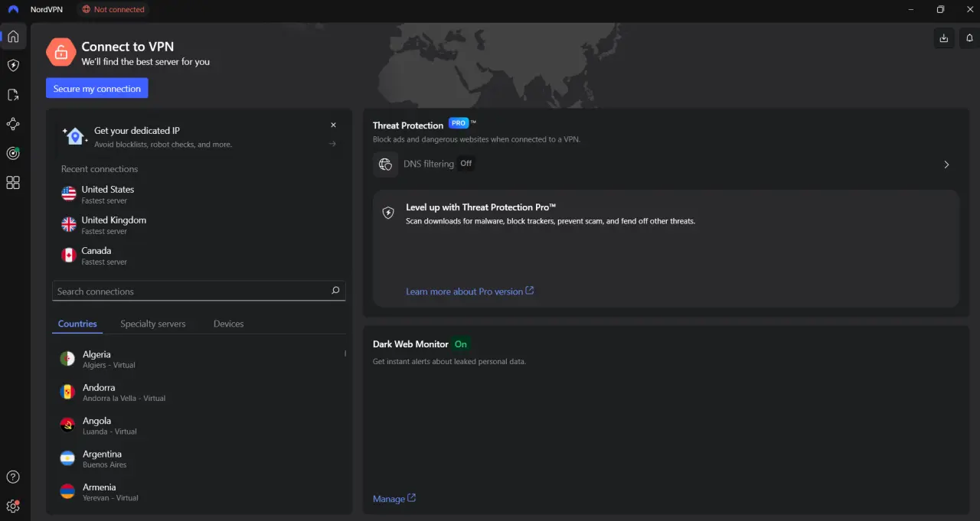Select Andorra in country list
The width and height of the screenshot is (980, 521).
[198, 392]
